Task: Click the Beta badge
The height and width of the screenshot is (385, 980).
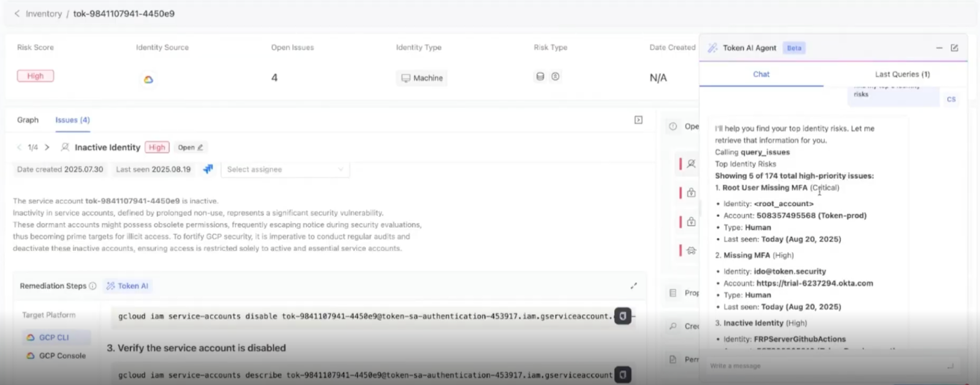Action: 794,48
